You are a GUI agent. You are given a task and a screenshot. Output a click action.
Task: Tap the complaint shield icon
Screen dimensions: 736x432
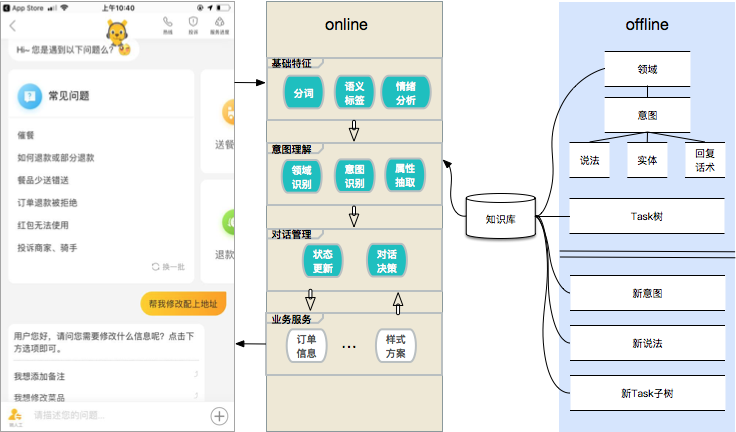(x=193, y=22)
